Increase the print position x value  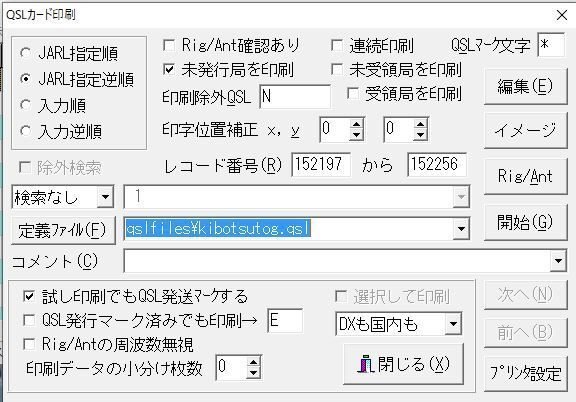click(356, 124)
